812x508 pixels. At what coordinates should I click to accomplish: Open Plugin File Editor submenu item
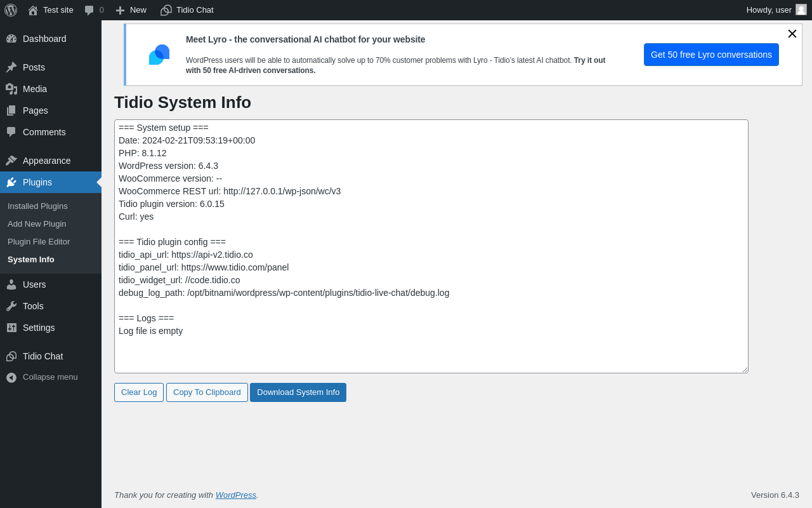tap(39, 242)
